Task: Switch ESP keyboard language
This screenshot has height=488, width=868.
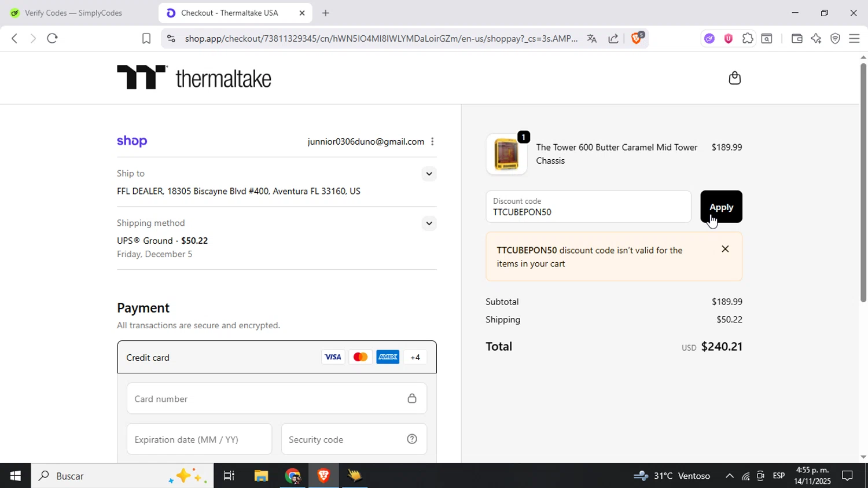Action: pos(779,476)
